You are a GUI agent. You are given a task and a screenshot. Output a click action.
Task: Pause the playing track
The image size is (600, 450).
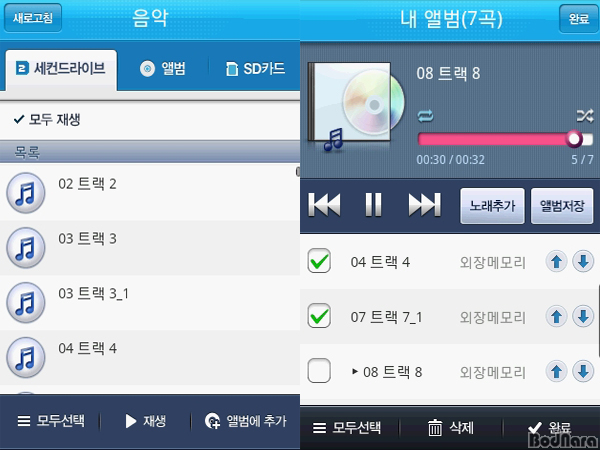373,205
